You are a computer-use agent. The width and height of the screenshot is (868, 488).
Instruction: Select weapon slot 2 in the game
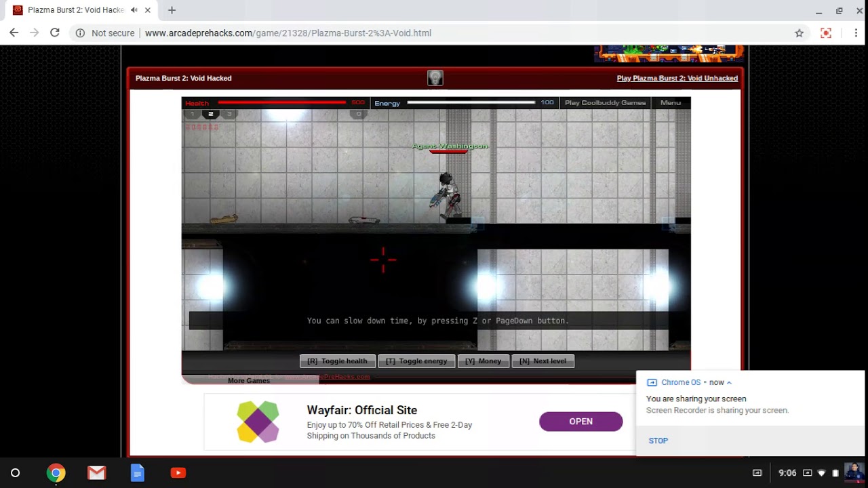tap(211, 114)
